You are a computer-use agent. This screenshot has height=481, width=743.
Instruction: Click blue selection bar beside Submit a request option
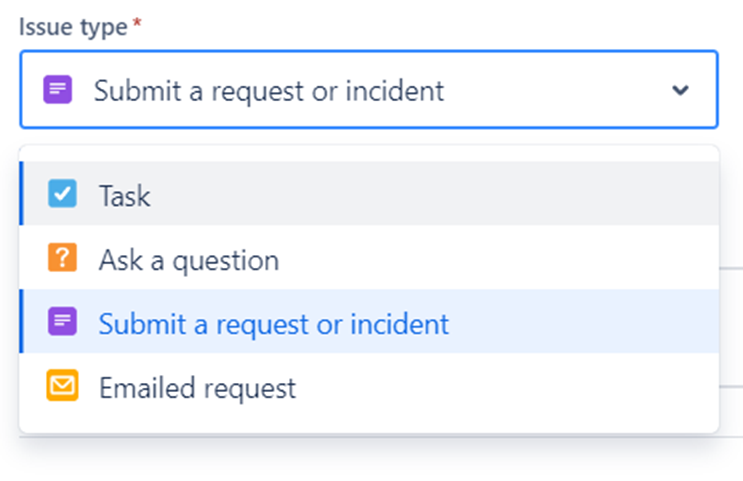coord(21,321)
